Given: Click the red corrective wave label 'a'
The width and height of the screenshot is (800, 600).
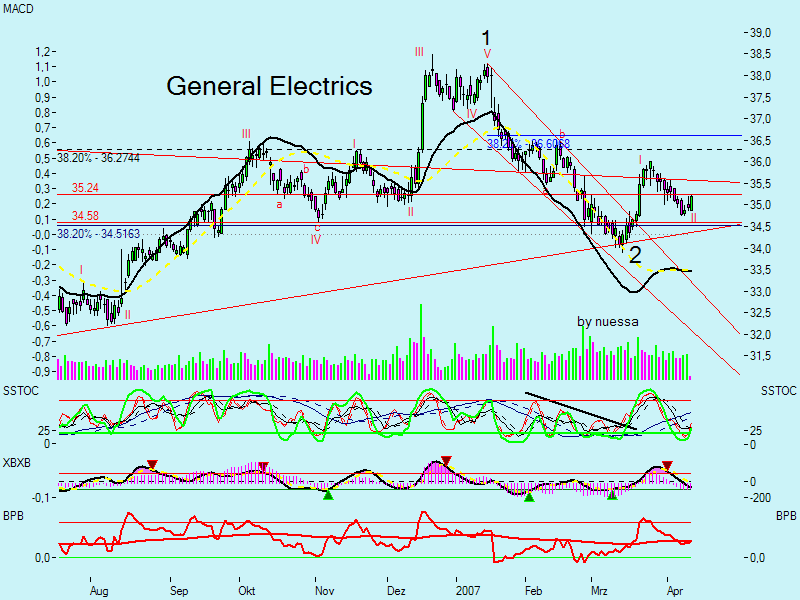Looking at the screenshot, I should point(279,205).
